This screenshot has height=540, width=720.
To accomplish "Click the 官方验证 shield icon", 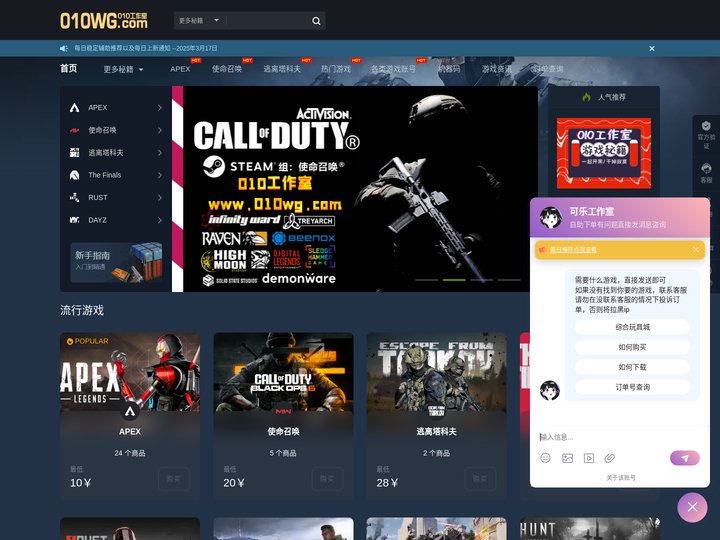I will point(706,125).
